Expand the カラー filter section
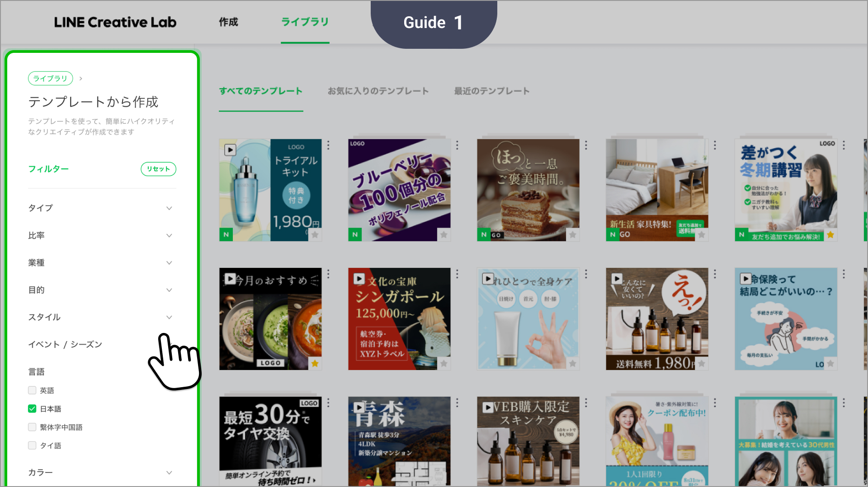 169,473
